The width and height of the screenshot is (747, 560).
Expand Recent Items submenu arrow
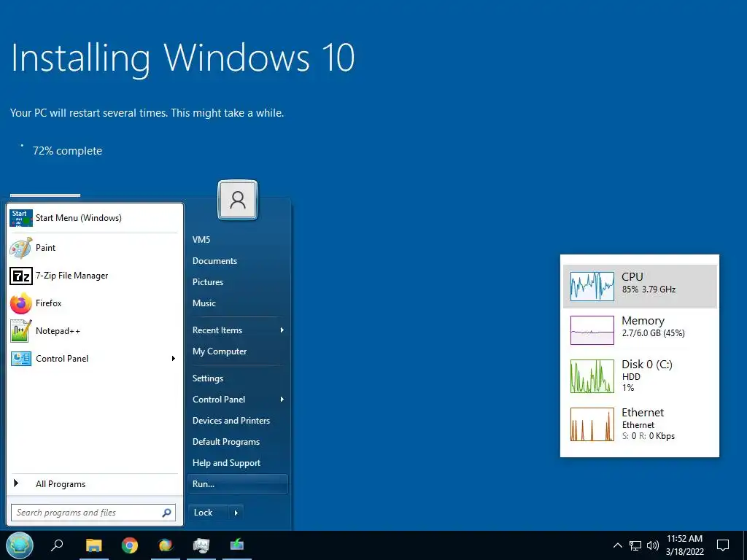tap(282, 330)
